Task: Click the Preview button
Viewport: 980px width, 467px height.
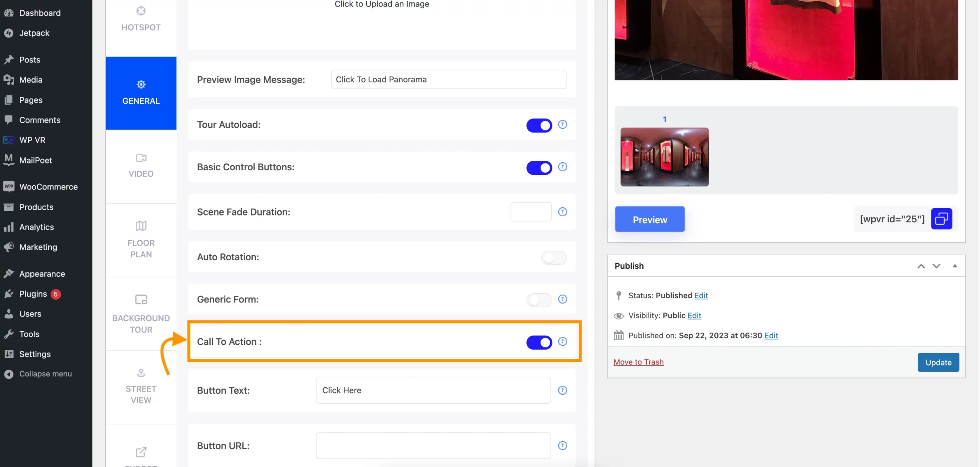Action: [649, 219]
